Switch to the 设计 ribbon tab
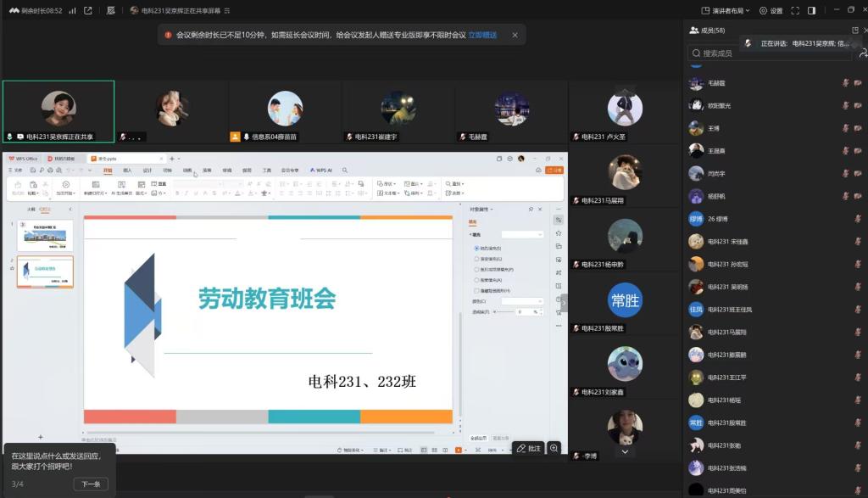The height and width of the screenshot is (498, 868). (147, 170)
